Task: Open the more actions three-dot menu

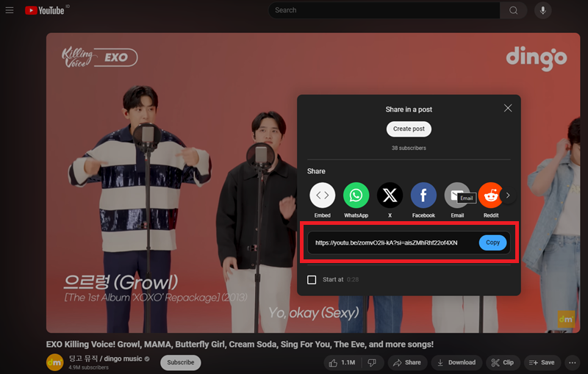Action: (573, 362)
